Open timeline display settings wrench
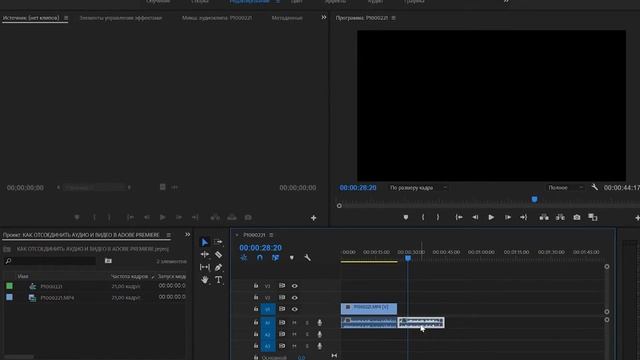 coord(307,258)
